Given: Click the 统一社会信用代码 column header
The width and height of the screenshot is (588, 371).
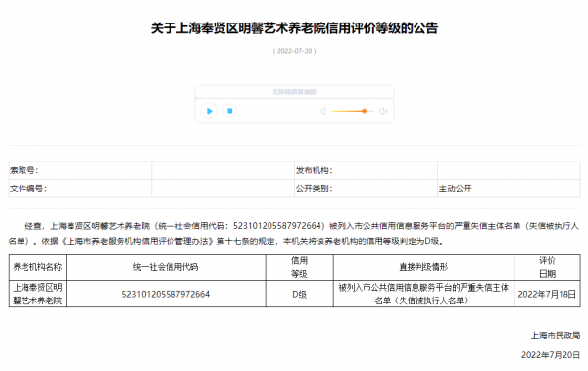Looking at the screenshot, I should [x=166, y=267].
